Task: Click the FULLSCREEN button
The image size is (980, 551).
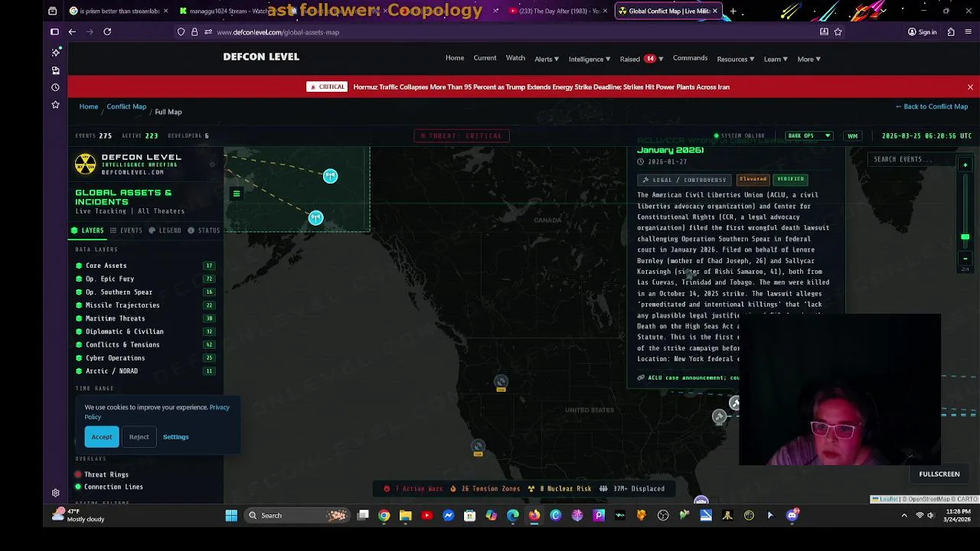Action: point(939,474)
